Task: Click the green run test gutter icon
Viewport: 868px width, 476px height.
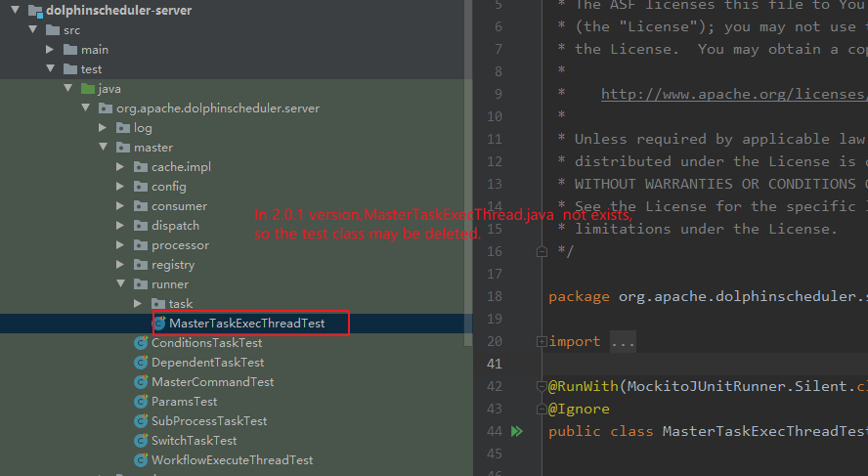Action: click(517, 431)
